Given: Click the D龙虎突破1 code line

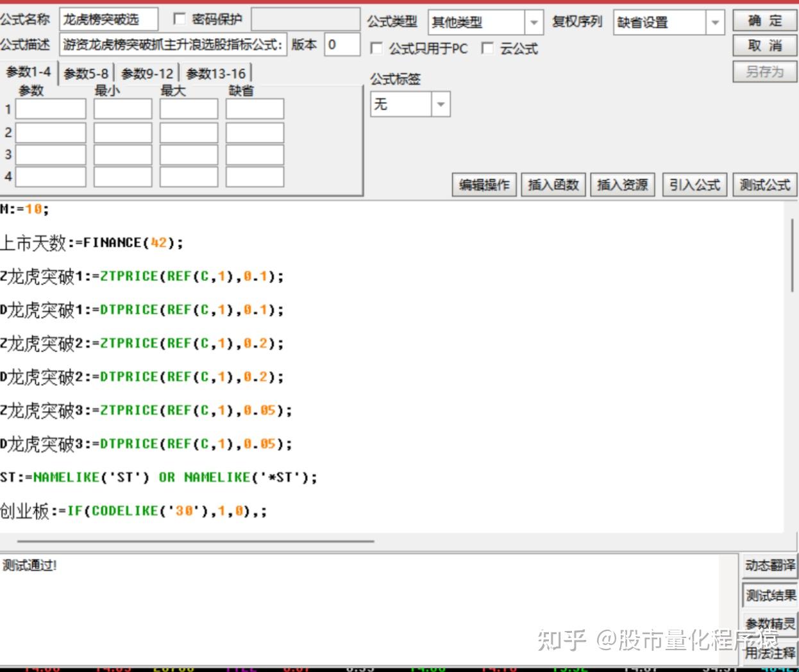Looking at the screenshot, I should [x=142, y=310].
